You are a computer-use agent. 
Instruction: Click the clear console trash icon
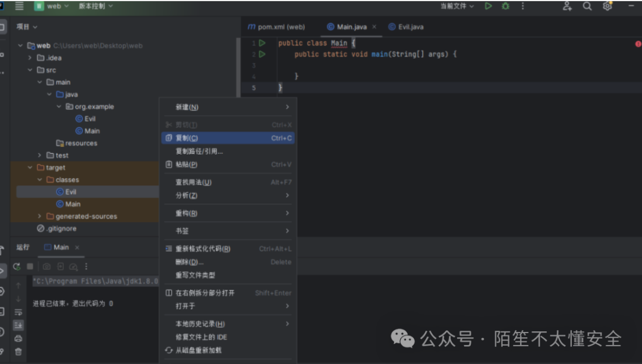coord(18,350)
